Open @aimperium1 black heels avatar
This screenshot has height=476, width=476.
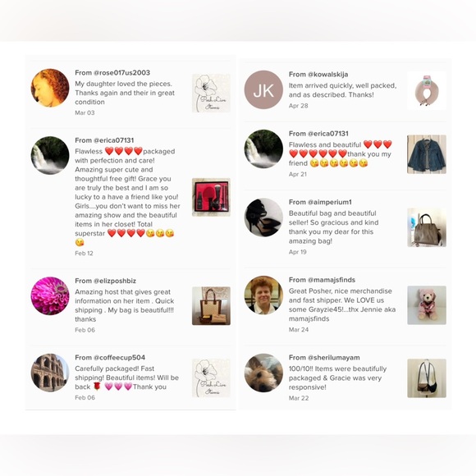263,217
